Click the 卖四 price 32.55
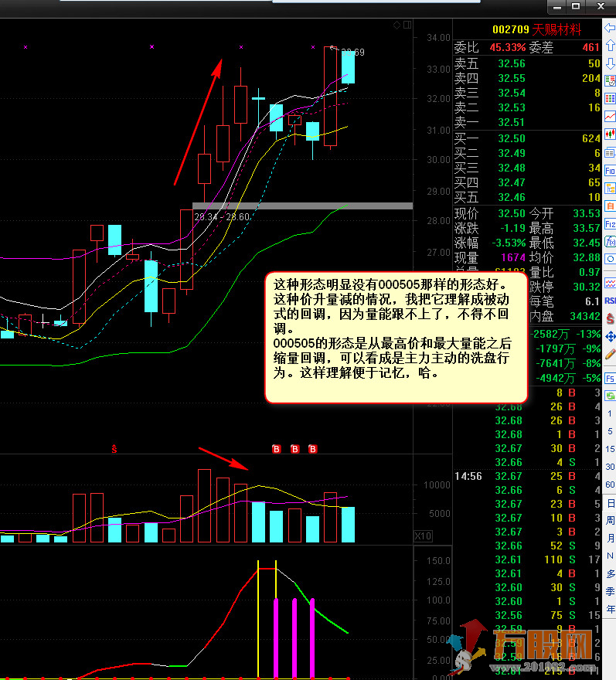This screenshot has height=680, width=616. [512, 79]
